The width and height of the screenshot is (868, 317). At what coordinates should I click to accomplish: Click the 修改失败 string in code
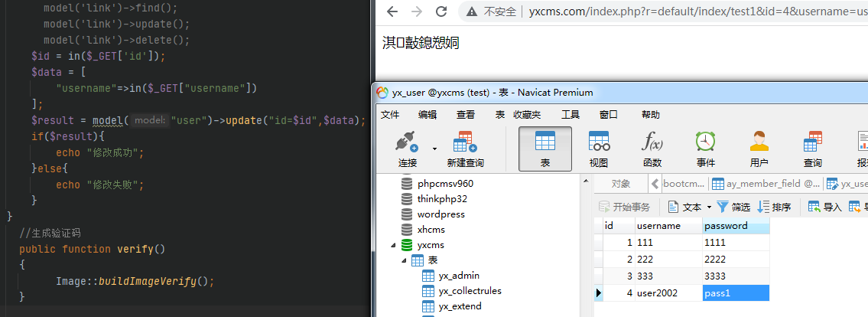(113, 185)
